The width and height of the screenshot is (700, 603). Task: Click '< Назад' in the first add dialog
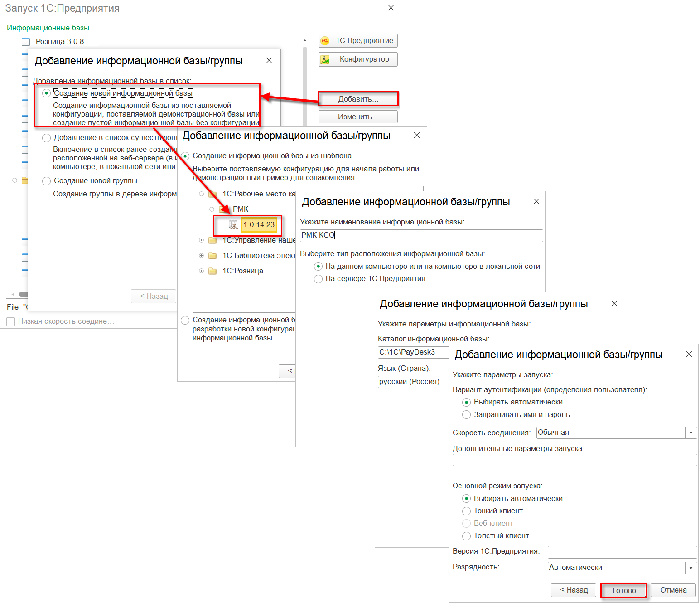pos(154,297)
